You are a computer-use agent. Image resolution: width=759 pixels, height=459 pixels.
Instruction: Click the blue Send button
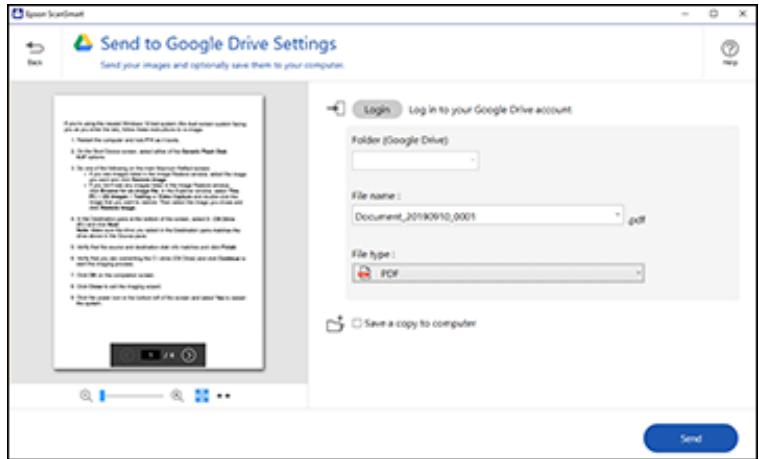pyautogui.click(x=690, y=438)
